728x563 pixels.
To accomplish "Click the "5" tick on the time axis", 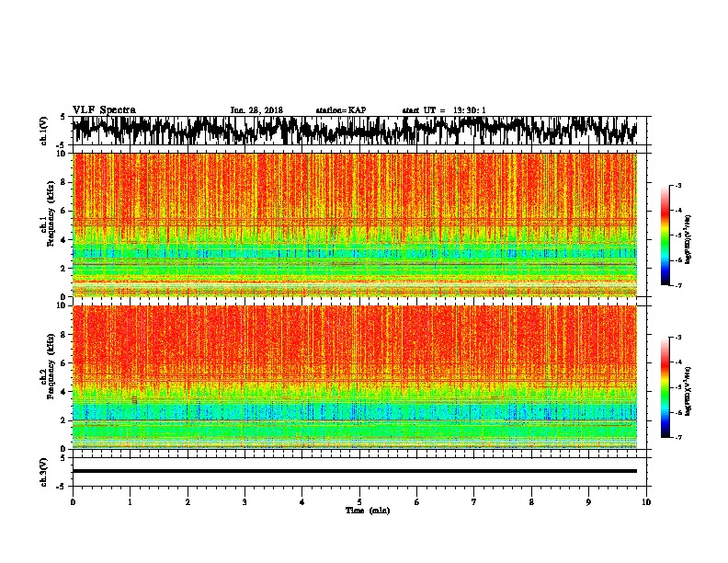I will [x=359, y=502].
